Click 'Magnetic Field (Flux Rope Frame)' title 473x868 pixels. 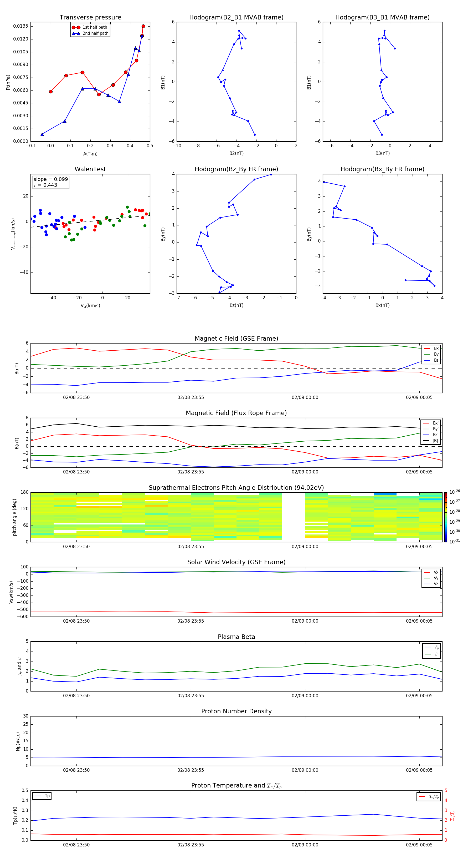pos(236,413)
